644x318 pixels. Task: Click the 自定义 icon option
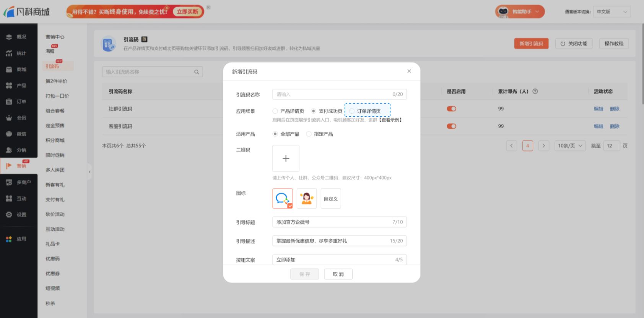(331, 198)
